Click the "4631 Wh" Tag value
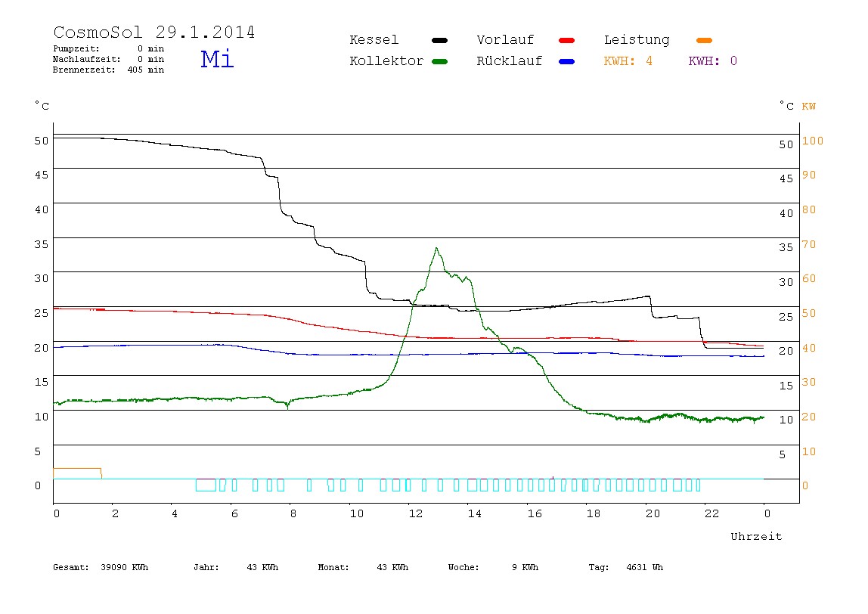This screenshot has width=868, height=614. 644,567
